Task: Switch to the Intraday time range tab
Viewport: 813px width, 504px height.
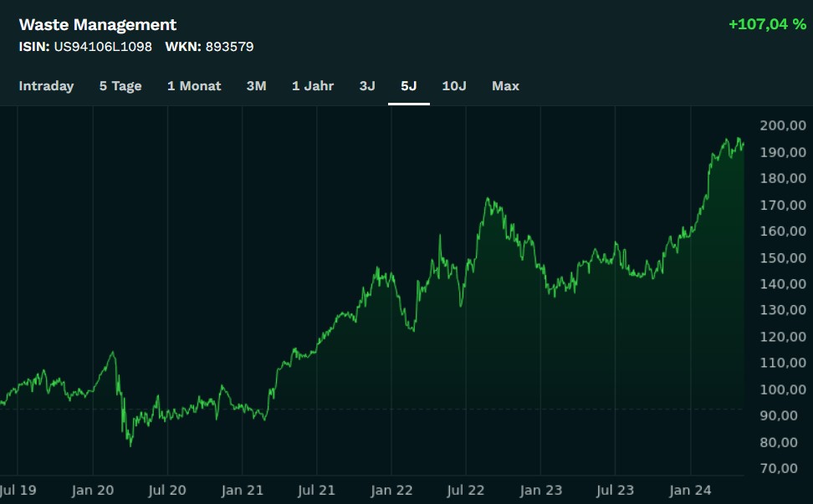Action: (x=46, y=86)
